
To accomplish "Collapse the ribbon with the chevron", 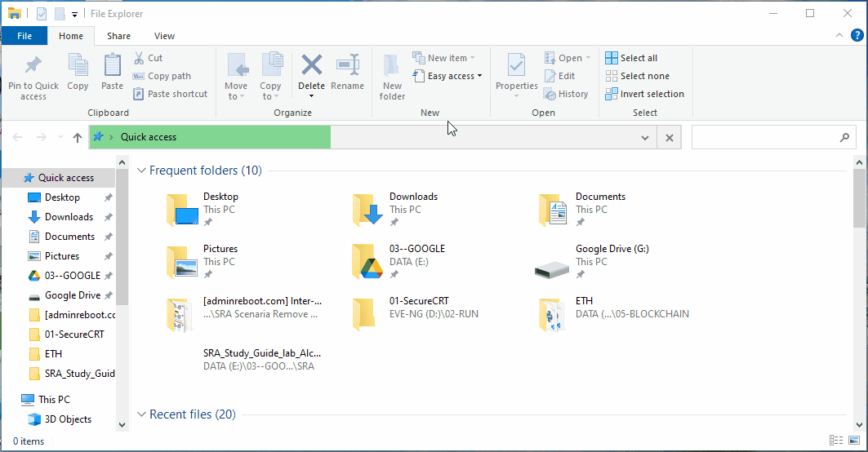I will pyautogui.click(x=839, y=35).
